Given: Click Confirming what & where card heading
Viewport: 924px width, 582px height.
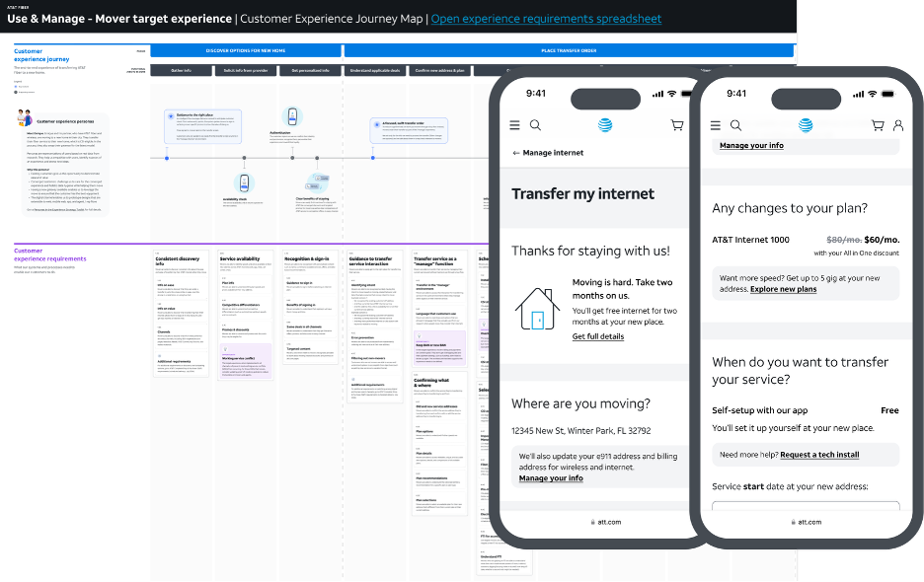Looking at the screenshot, I should coord(431,383).
